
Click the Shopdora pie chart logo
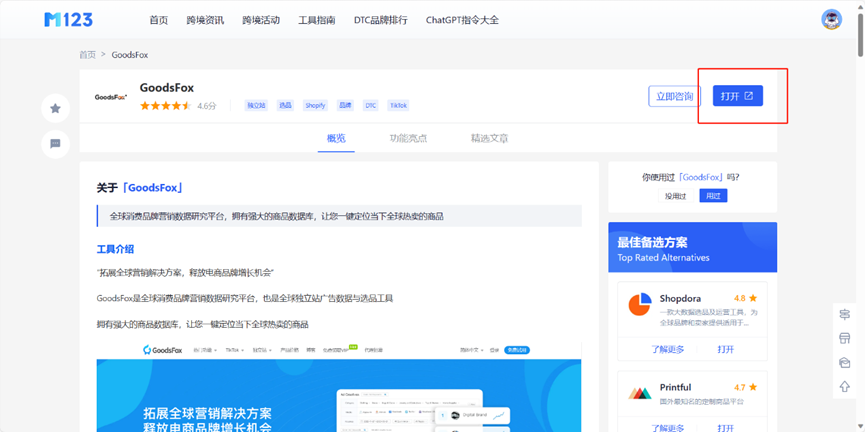click(x=639, y=304)
